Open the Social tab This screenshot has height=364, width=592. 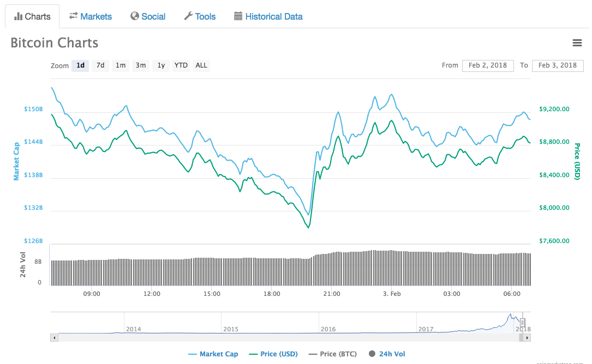coord(148,16)
